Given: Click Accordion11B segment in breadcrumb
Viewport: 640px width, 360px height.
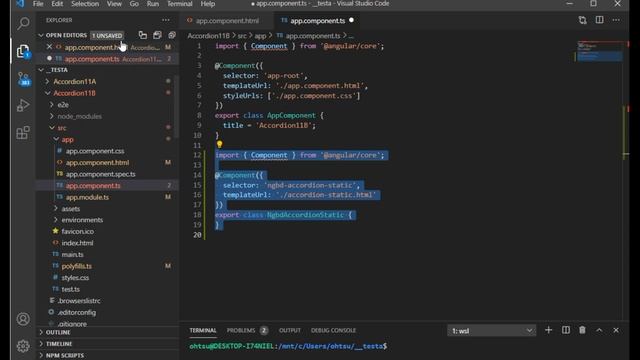Looking at the screenshot, I should (208, 36).
